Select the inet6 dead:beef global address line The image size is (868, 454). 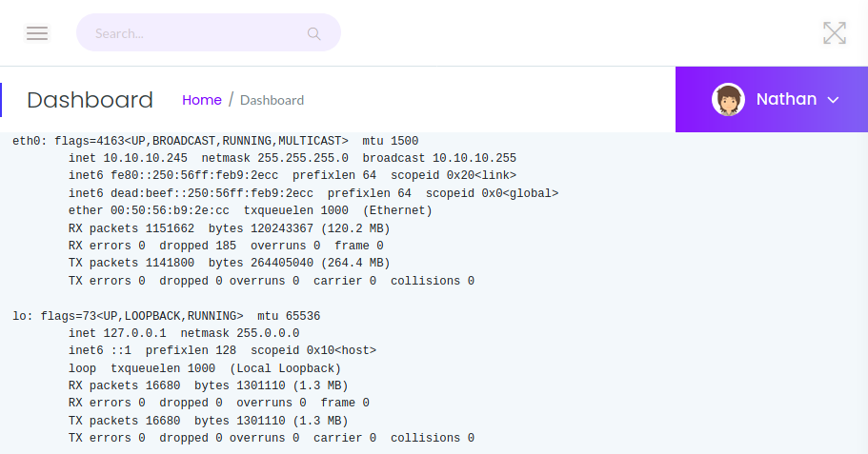click(x=313, y=193)
